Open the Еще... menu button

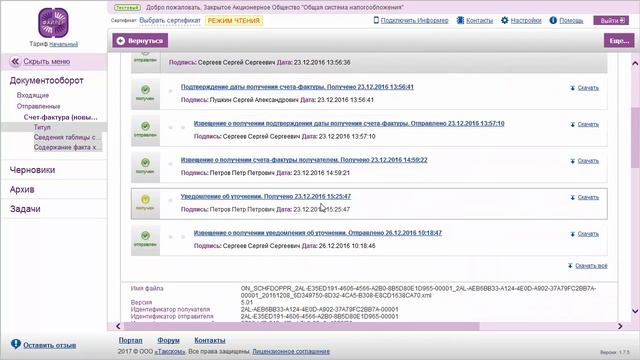(x=619, y=40)
